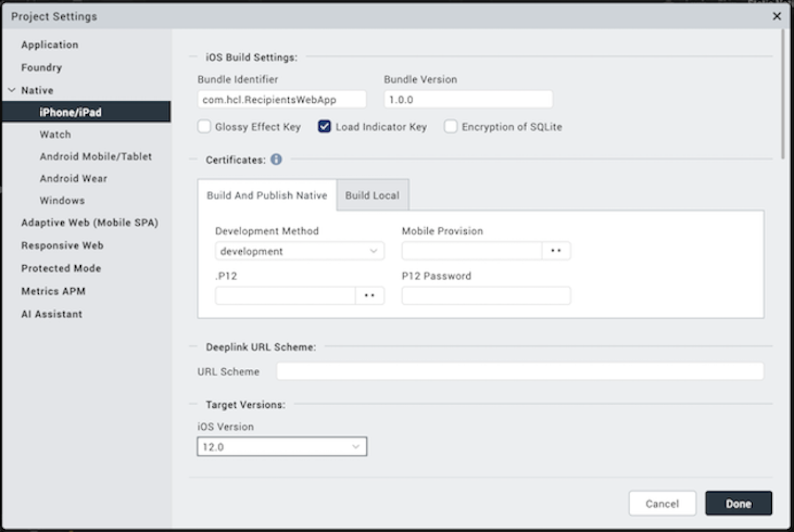Click the URL Scheme input field

pos(520,372)
